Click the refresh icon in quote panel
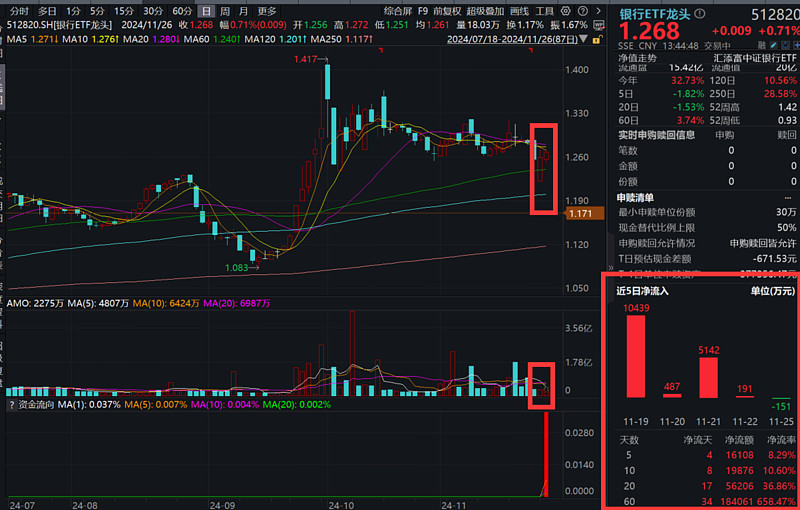Viewport: 800px width, 510px height. click(x=785, y=46)
